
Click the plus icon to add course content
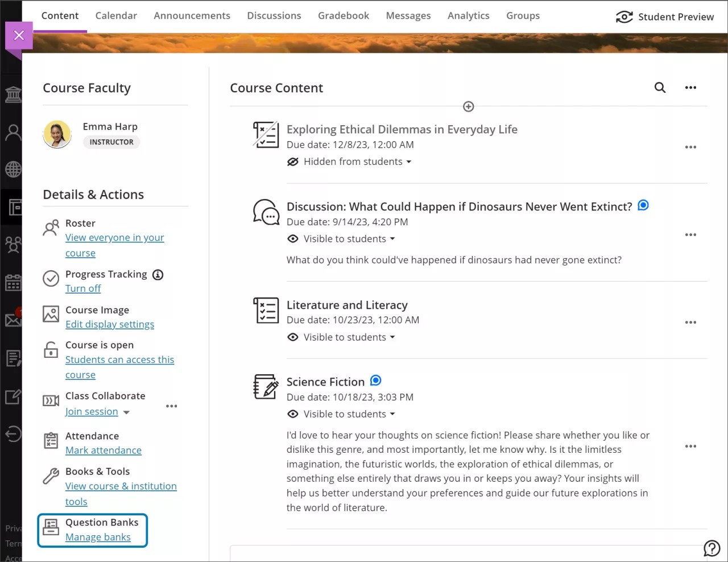(468, 106)
